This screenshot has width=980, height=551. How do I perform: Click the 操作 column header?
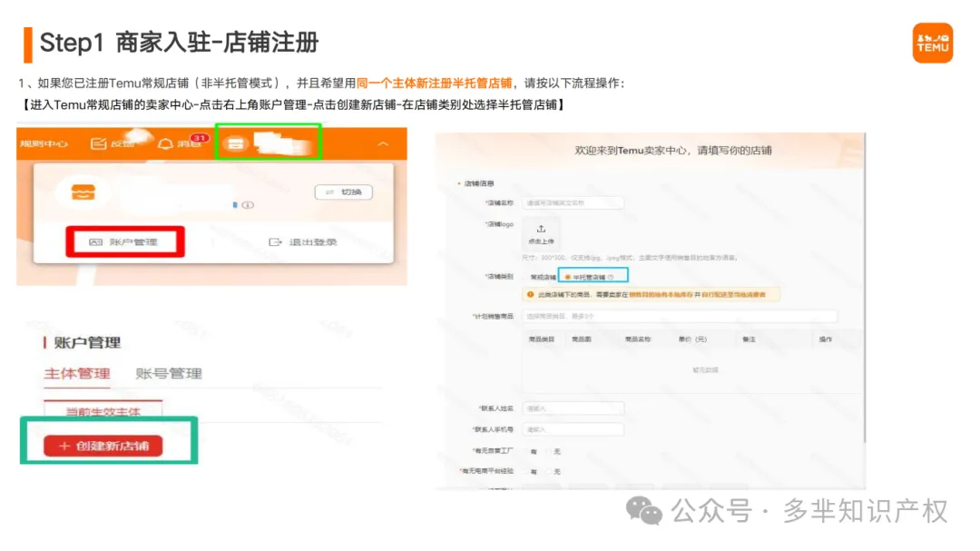click(x=825, y=339)
